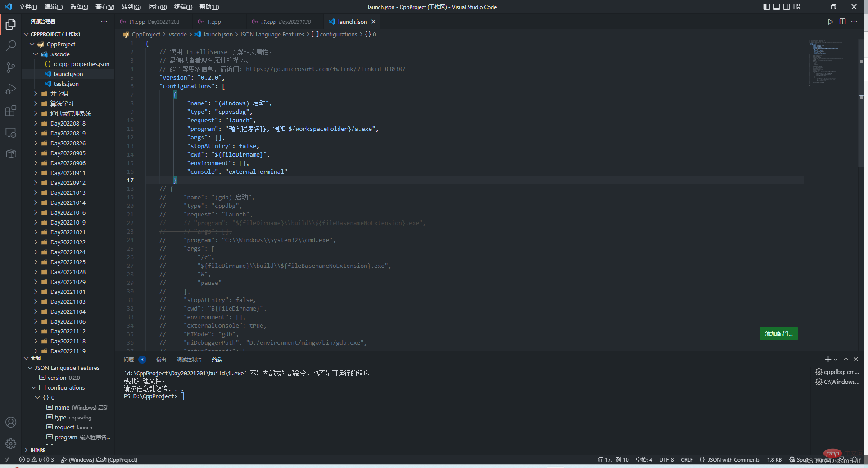
Task: Toggle the primary sidebar layout button
Action: 767,7
